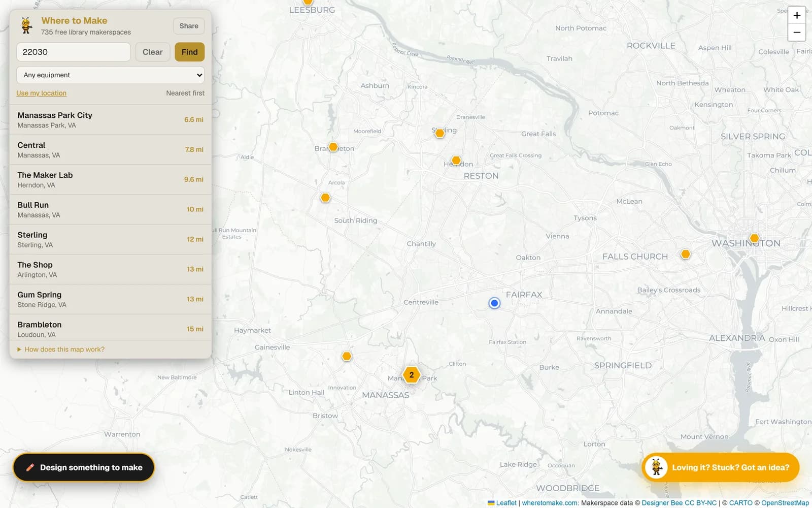This screenshot has height=508, width=812.
Task: Click the Find button
Action: pyautogui.click(x=189, y=52)
